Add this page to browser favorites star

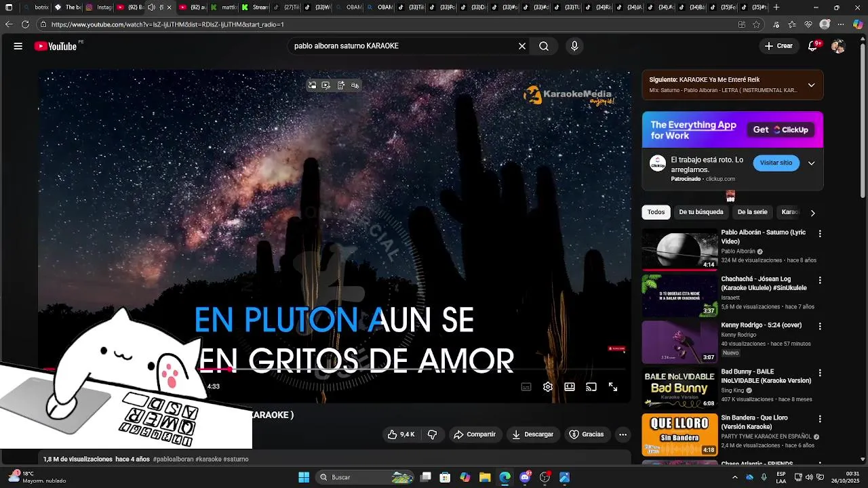pyautogui.click(x=756, y=24)
